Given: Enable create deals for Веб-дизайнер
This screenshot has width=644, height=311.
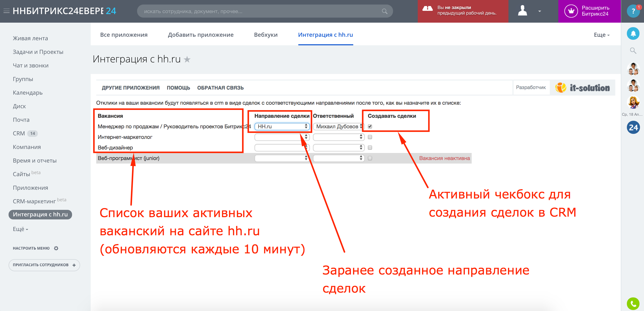Looking at the screenshot, I should pyautogui.click(x=370, y=147).
